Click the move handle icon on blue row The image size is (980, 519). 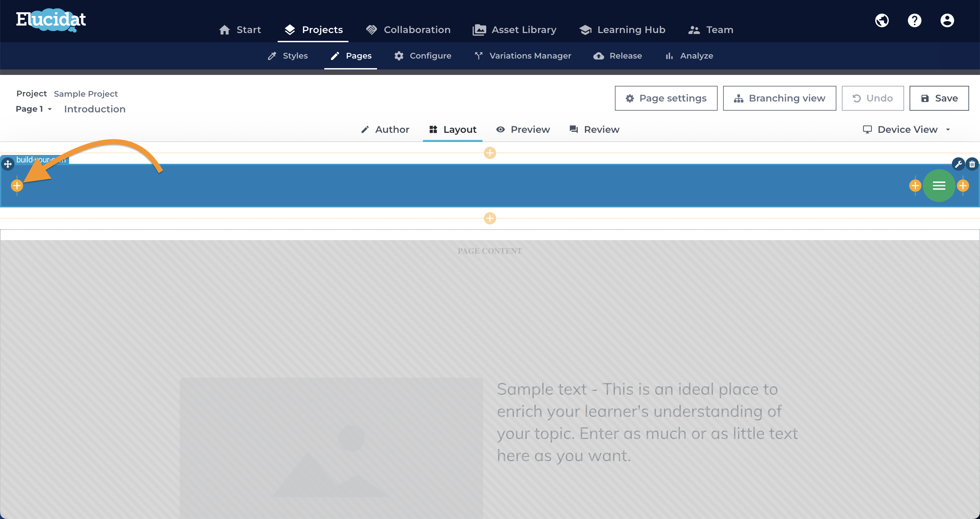pos(7,164)
